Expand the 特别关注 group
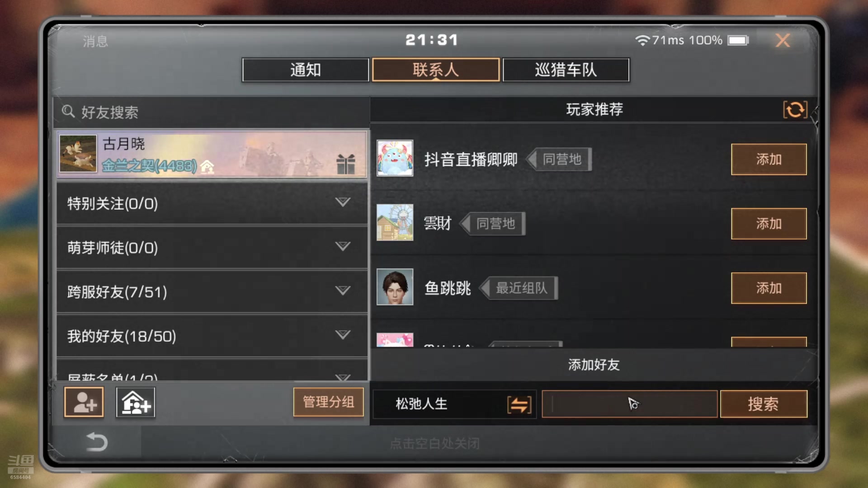The width and height of the screenshot is (868, 488). [212, 203]
